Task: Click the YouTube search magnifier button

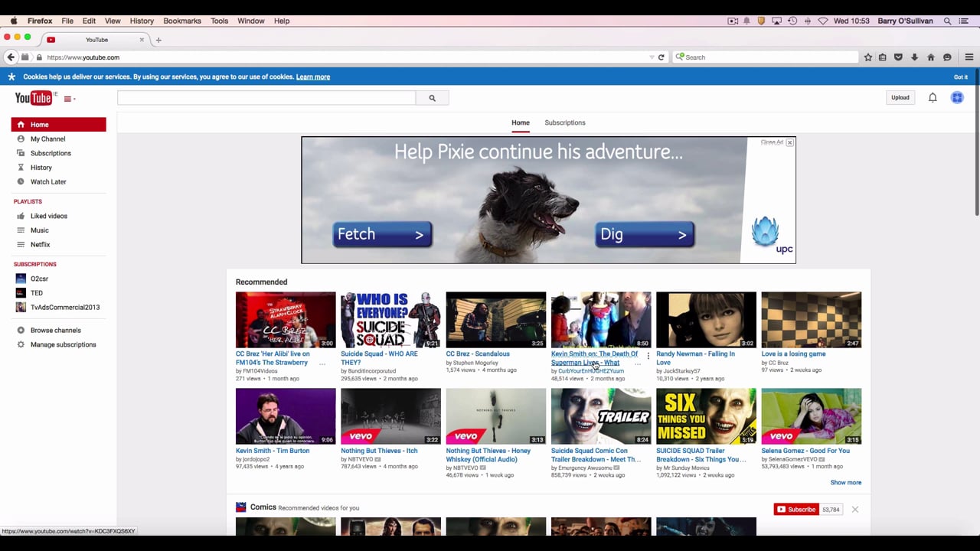Action: coord(432,98)
